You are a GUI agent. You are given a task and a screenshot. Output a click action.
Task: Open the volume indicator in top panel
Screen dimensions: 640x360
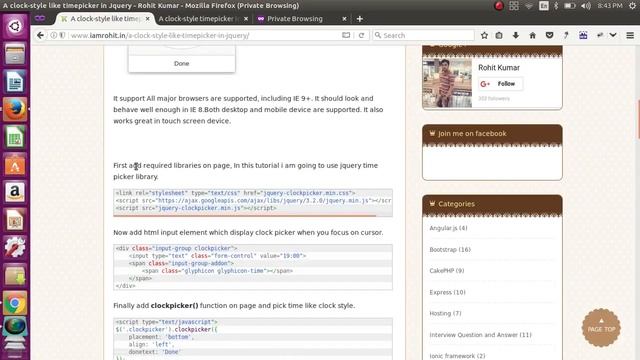click(586, 6)
